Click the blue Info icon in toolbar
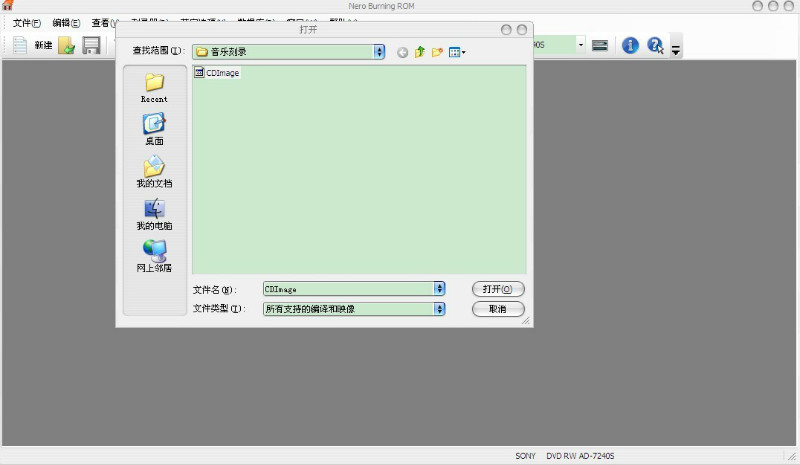Image resolution: width=800 pixels, height=465 pixels. tap(631, 45)
